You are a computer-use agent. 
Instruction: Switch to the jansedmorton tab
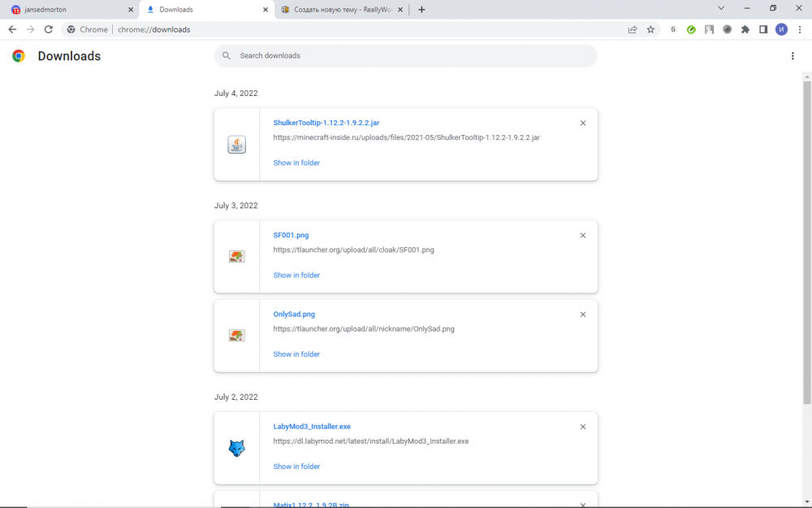pos(70,9)
